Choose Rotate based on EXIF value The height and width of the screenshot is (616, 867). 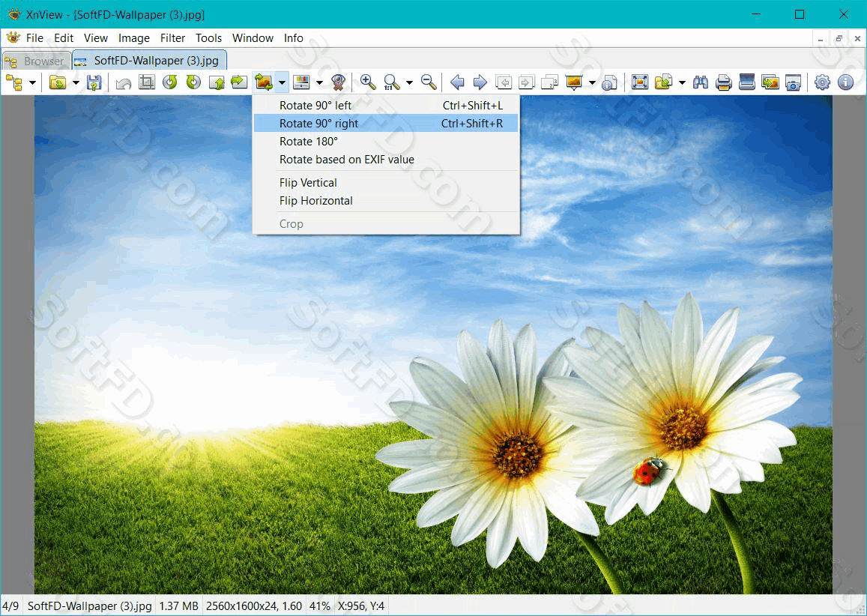[x=386, y=160]
